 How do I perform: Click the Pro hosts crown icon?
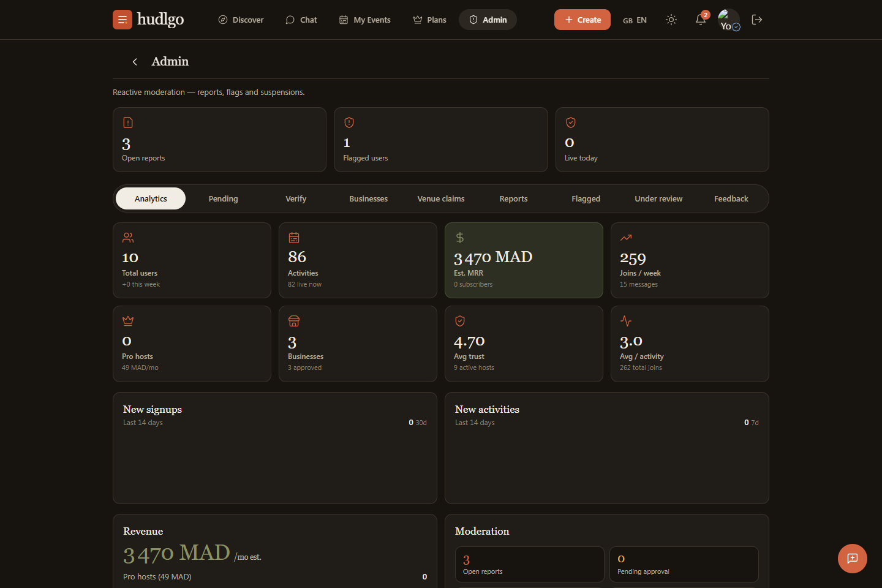coord(128,321)
